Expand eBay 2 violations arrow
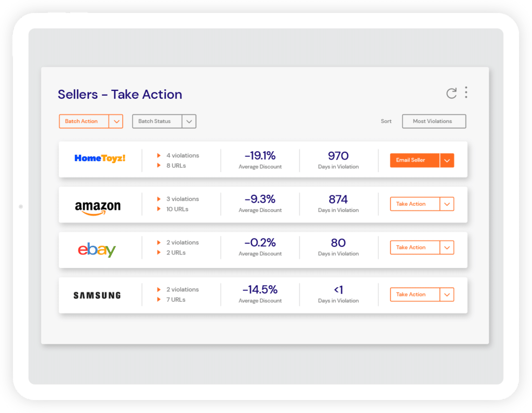The height and width of the screenshot is (413, 532). pos(159,243)
